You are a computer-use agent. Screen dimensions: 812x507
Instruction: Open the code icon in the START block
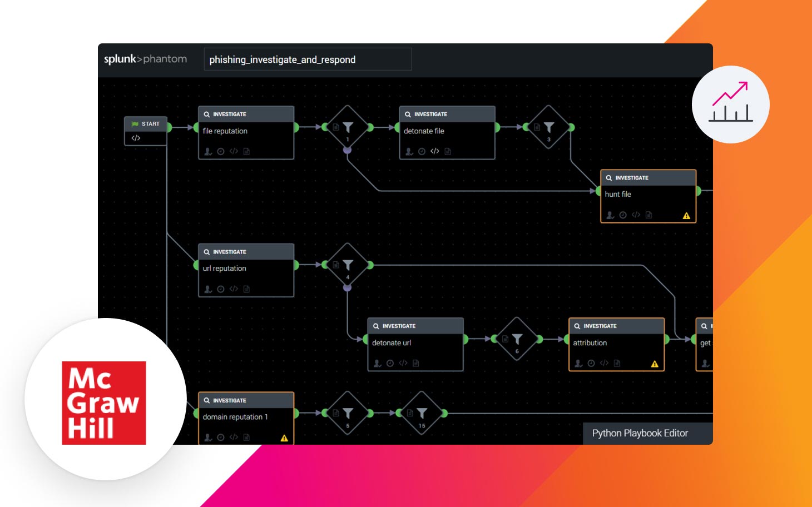[x=136, y=138]
